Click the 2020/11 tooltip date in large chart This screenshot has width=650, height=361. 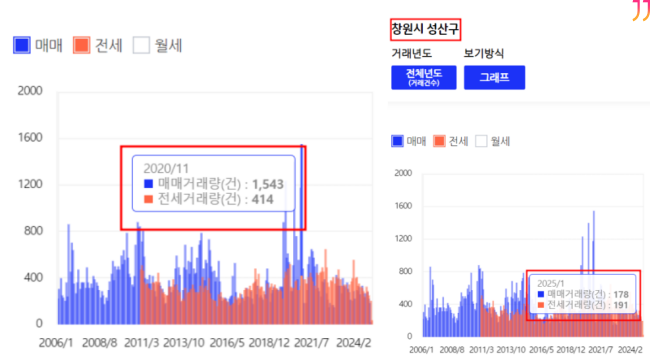[x=166, y=168]
